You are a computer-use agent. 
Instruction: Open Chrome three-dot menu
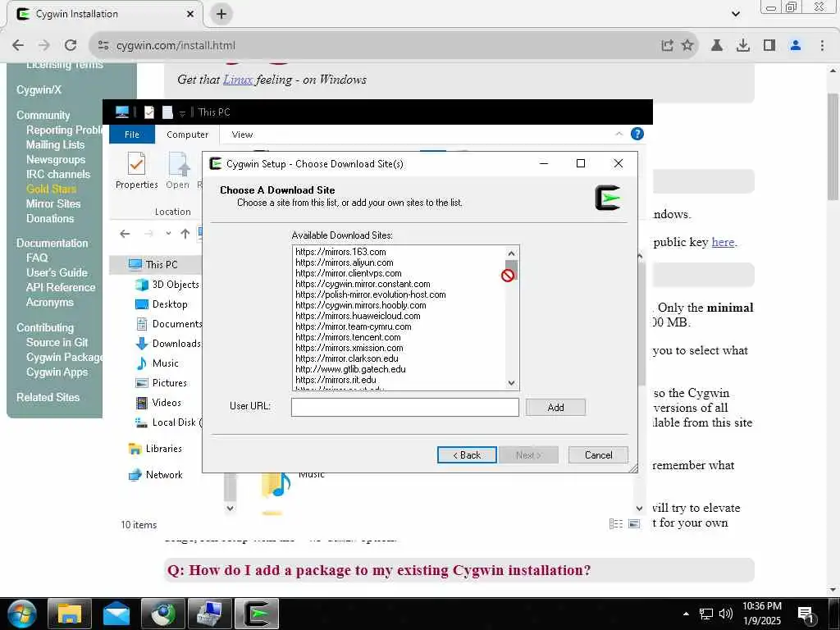pyautogui.click(x=822, y=46)
